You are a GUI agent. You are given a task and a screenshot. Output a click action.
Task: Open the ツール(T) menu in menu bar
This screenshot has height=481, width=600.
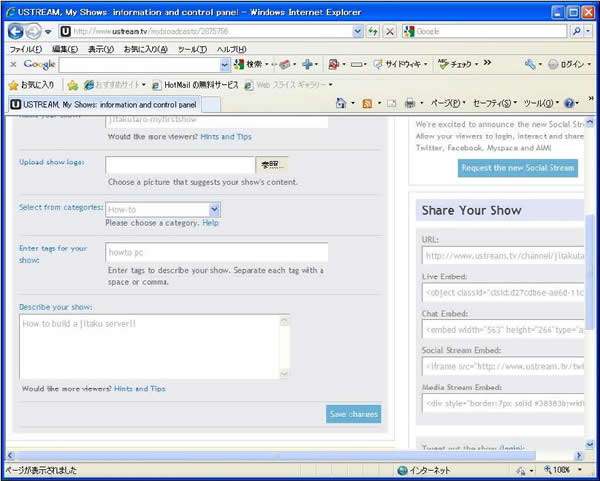192,49
